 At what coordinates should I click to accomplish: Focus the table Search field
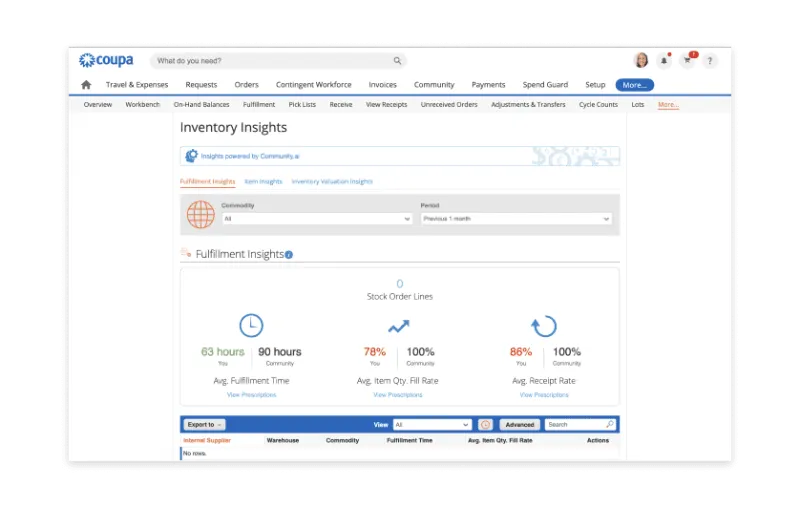pyautogui.click(x=580, y=425)
